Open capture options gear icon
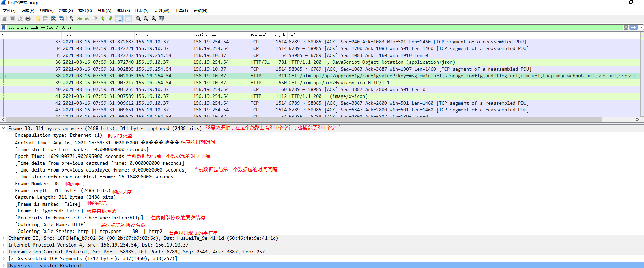The width and height of the screenshot is (644, 268). point(28,19)
